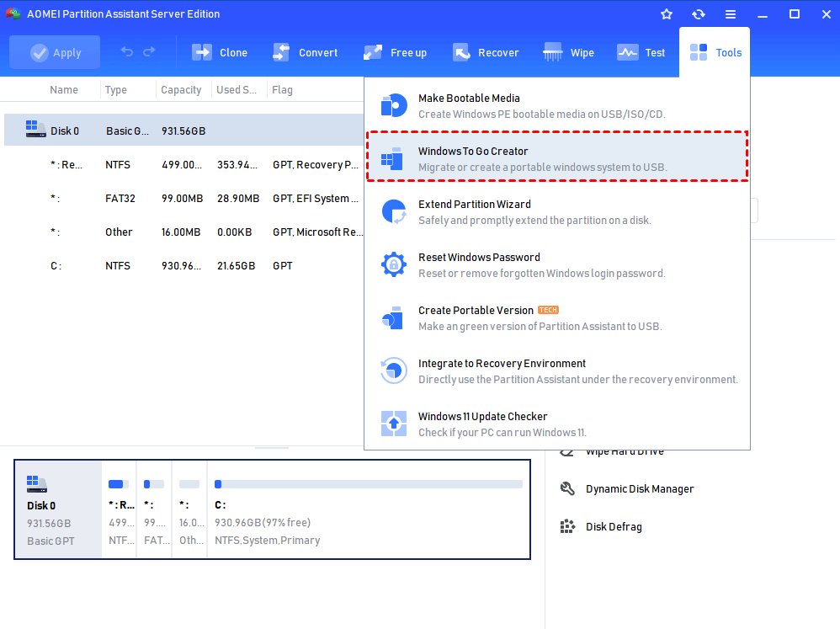Select Reset Windows Password option
Viewport: 840px width, 629px height.
557,264
